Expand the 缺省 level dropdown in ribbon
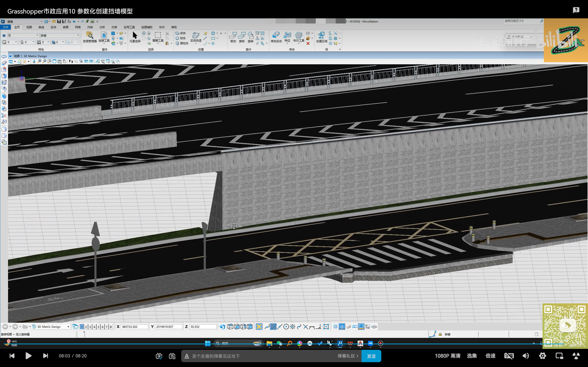 (78, 35)
